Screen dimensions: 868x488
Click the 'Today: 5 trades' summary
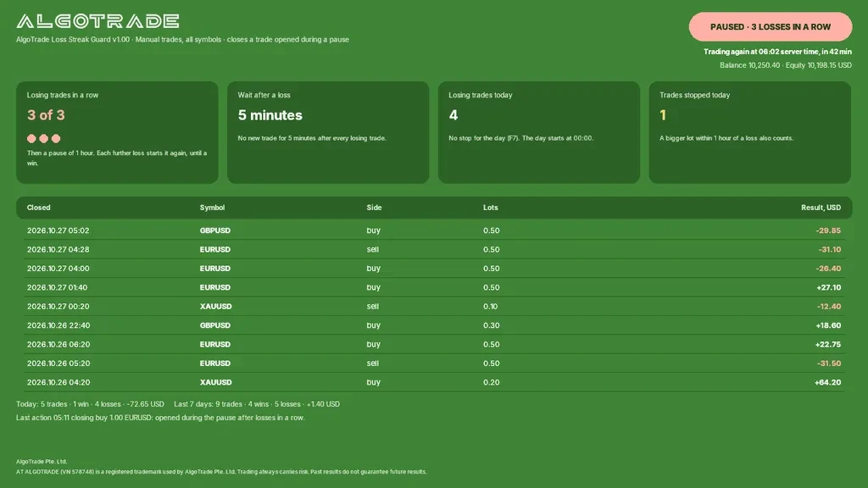point(90,404)
